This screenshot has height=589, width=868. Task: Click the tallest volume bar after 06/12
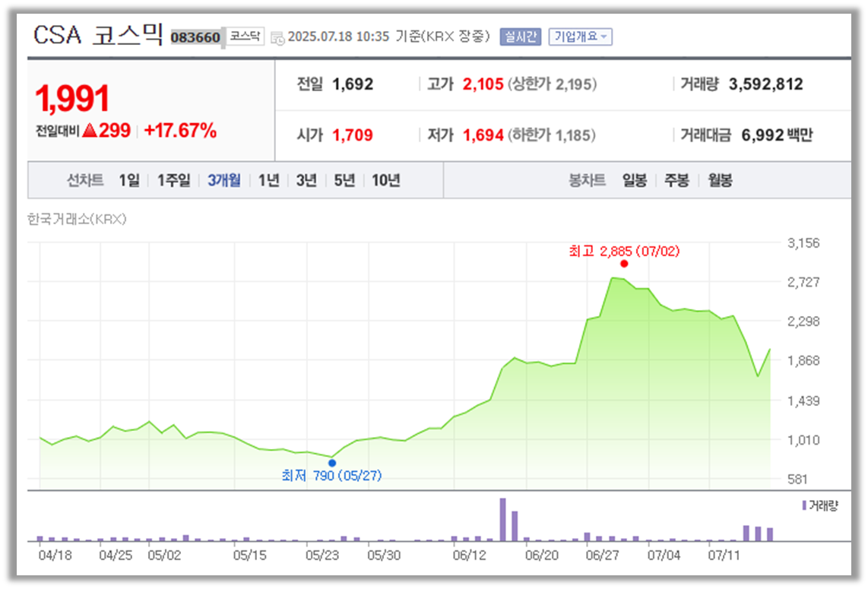pyautogui.click(x=502, y=519)
